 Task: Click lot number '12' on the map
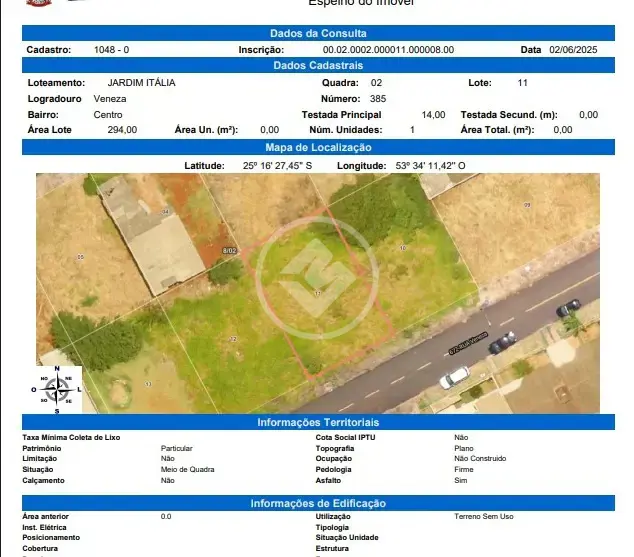point(233,339)
